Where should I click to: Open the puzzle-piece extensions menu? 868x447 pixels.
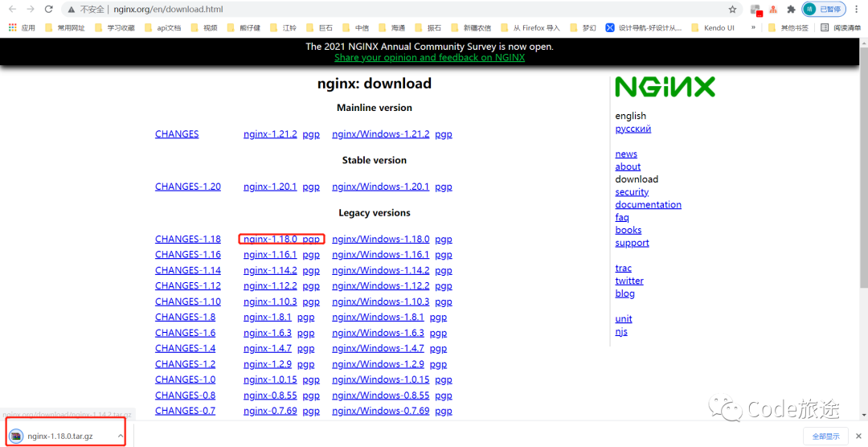pos(791,10)
